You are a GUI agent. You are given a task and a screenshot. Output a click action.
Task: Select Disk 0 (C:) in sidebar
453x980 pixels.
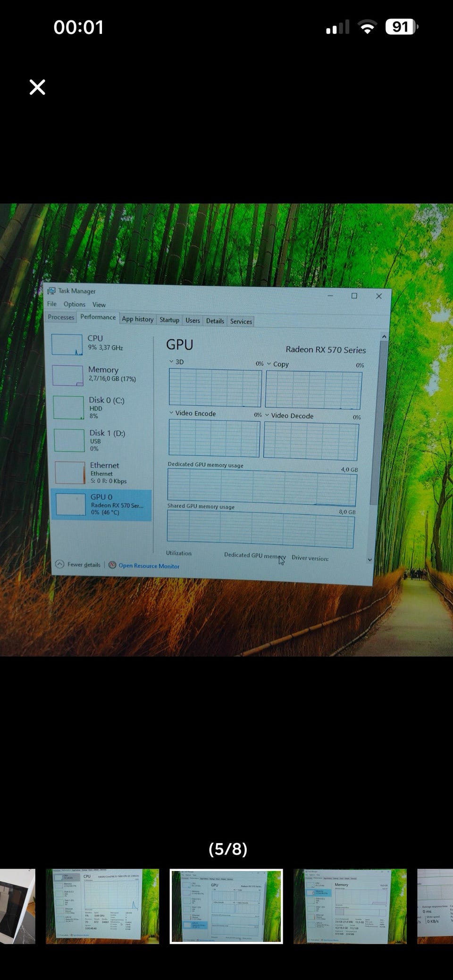(101, 408)
